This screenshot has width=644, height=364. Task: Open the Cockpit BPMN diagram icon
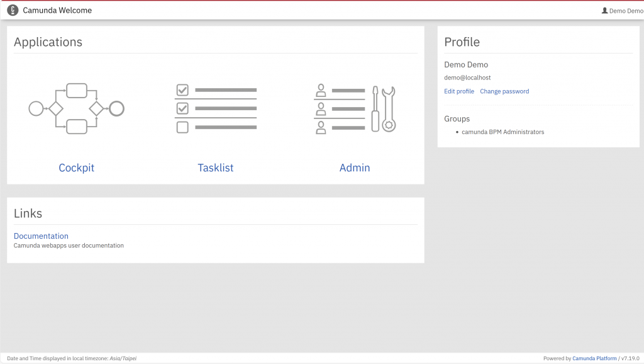pos(76,108)
